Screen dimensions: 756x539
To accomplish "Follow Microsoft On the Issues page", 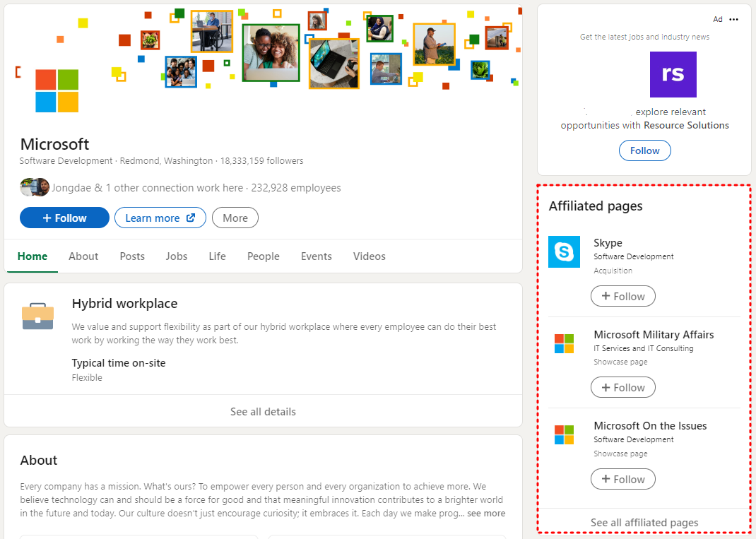I will point(623,479).
